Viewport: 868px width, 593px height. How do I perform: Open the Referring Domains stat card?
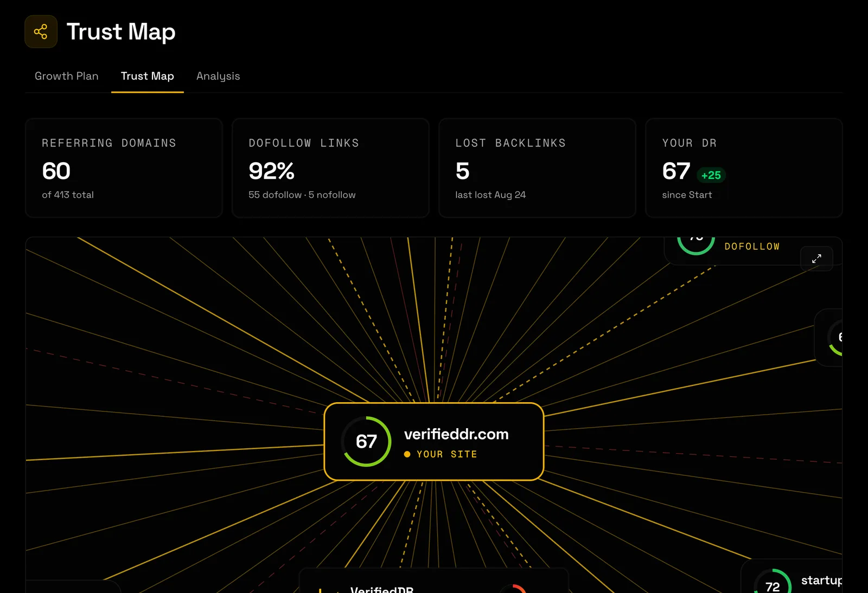coord(124,168)
